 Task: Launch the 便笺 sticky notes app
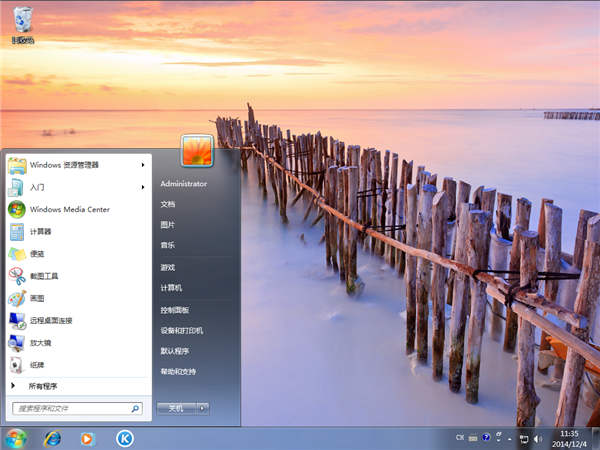(x=77, y=254)
